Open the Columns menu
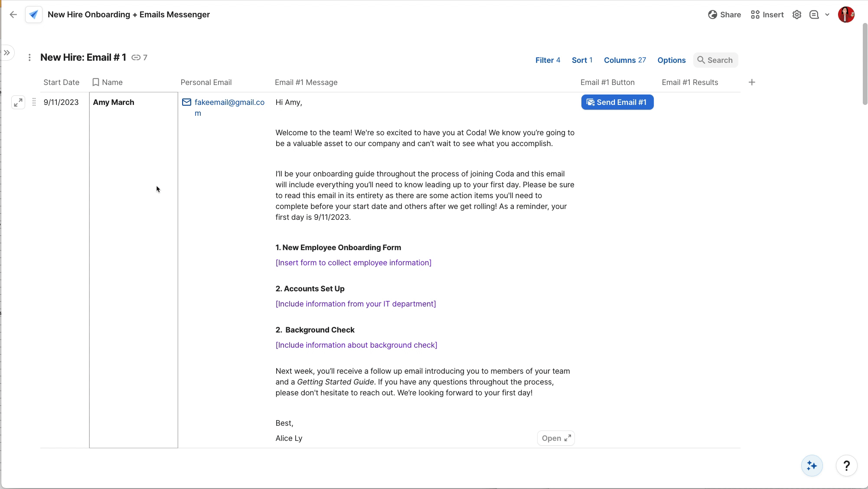868x489 pixels. point(625,60)
